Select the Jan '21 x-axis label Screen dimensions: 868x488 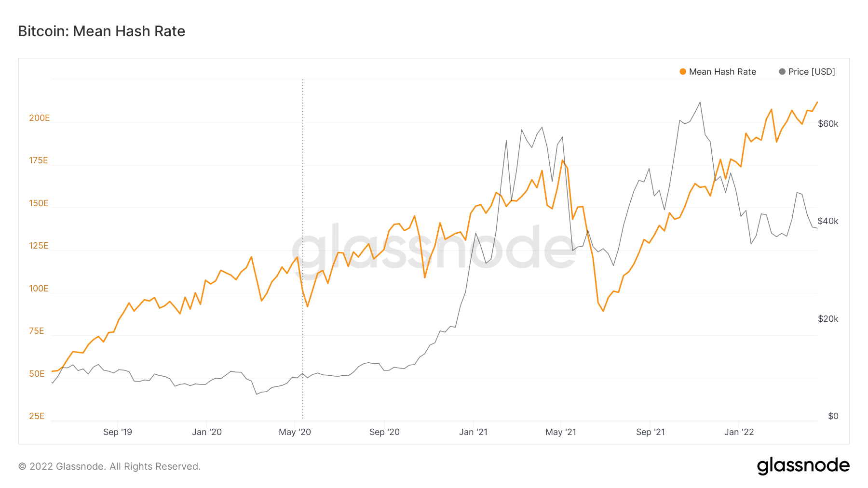(473, 432)
